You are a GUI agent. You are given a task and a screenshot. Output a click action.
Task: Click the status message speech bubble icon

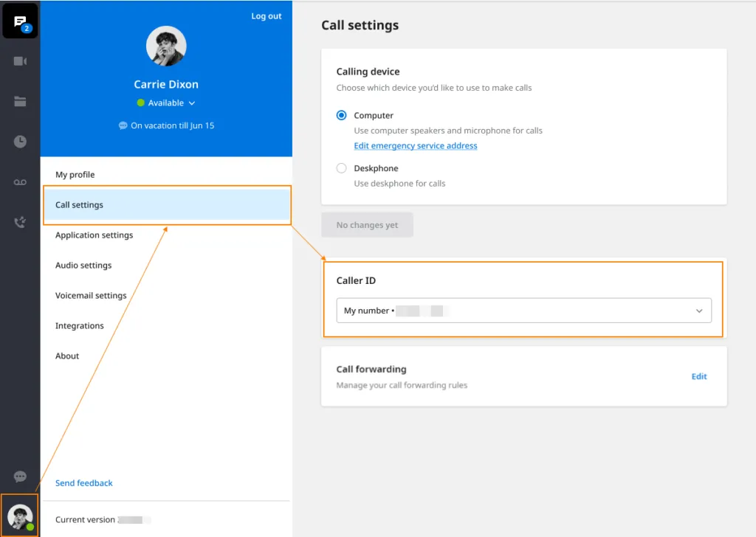pos(123,125)
